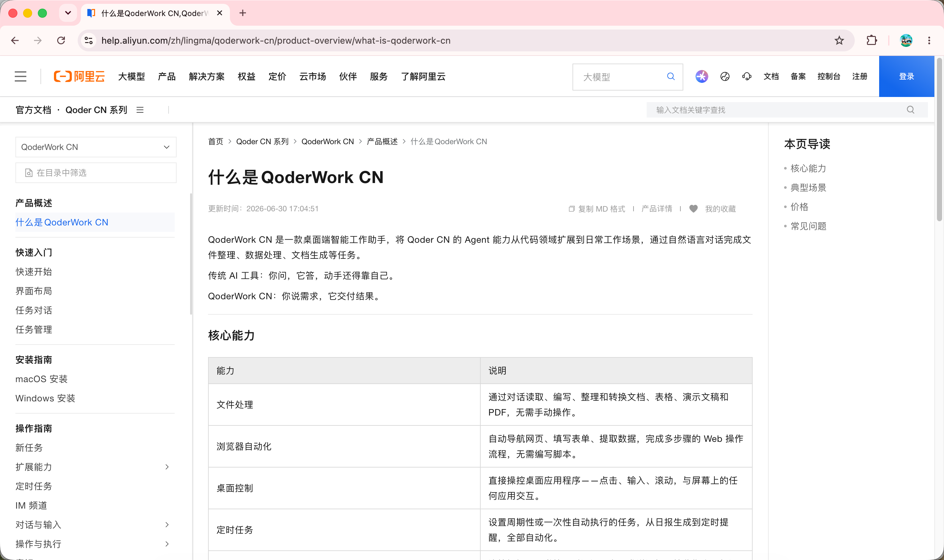Open the Chrome three-dot menu
944x560 pixels.
(x=929, y=40)
